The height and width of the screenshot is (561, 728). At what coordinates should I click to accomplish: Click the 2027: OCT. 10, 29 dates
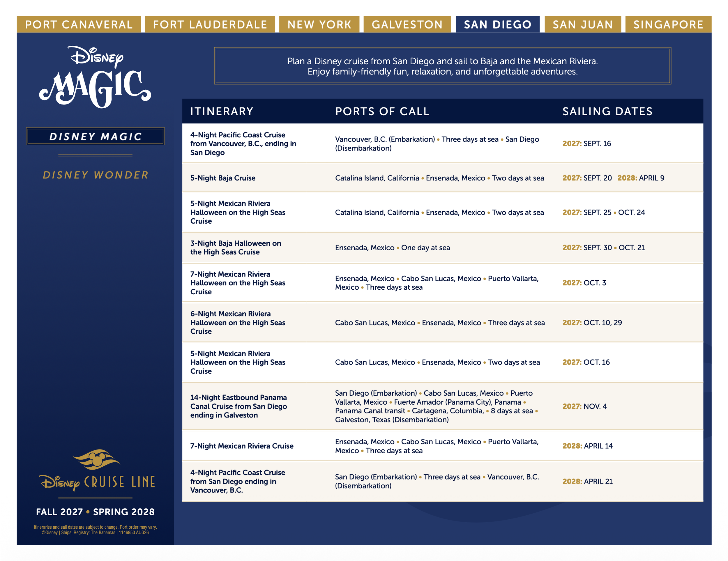click(592, 323)
